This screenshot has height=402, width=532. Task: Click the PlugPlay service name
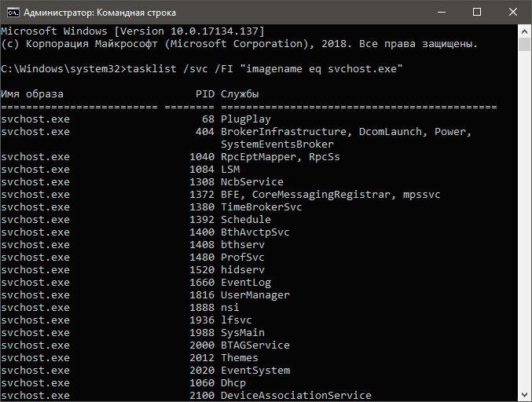click(x=246, y=119)
